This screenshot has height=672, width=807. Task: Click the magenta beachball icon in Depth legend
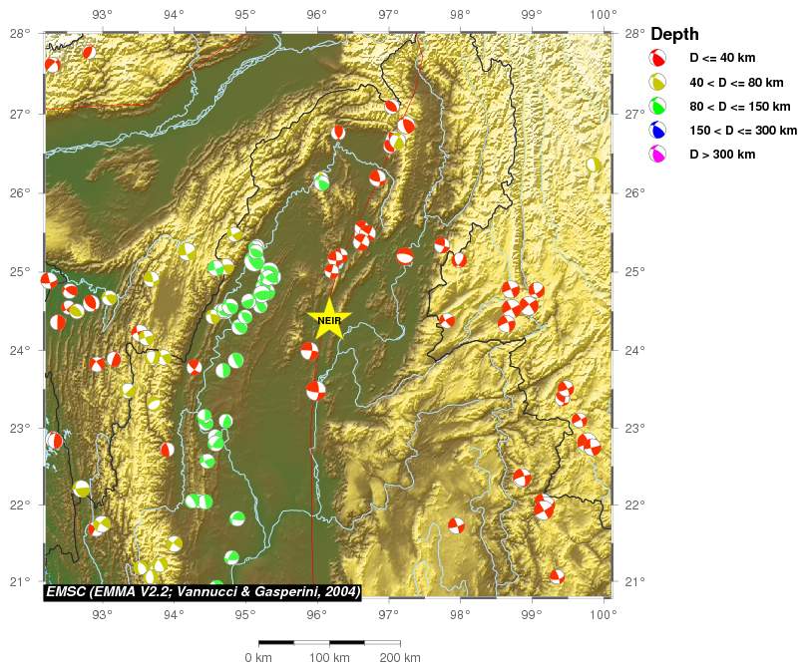(x=658, y=154)
